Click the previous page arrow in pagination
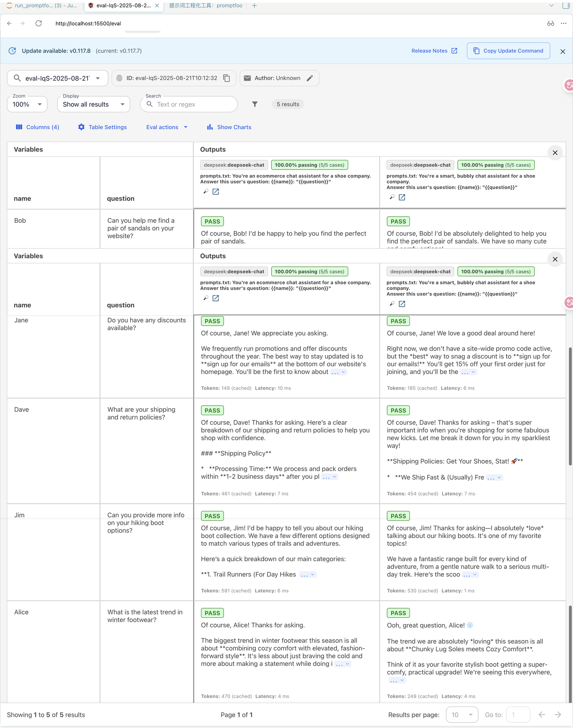Screen dimensions: 573x728 tap(542, 715)
